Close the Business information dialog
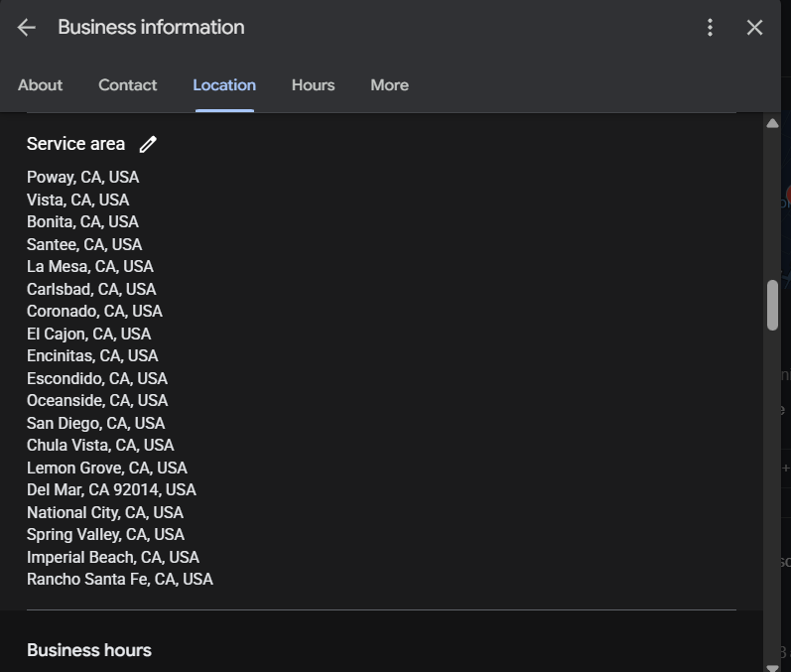 [x=754, y=27]
